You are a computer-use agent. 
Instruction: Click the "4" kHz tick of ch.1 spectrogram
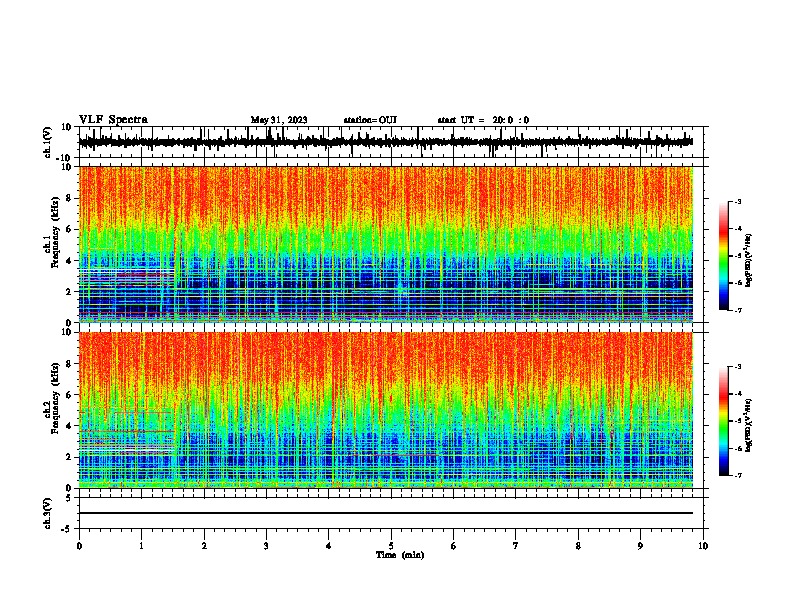coord(69,261)
